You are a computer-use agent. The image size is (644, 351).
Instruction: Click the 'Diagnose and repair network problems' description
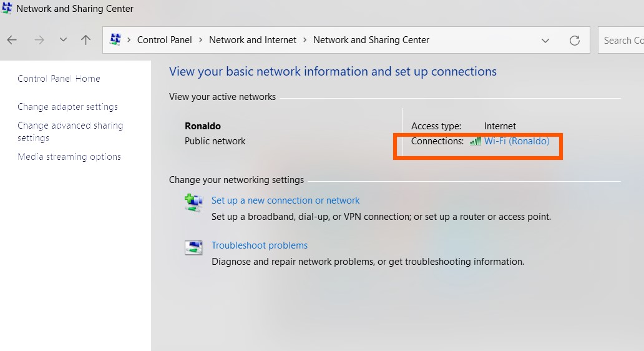coord(368,262)
